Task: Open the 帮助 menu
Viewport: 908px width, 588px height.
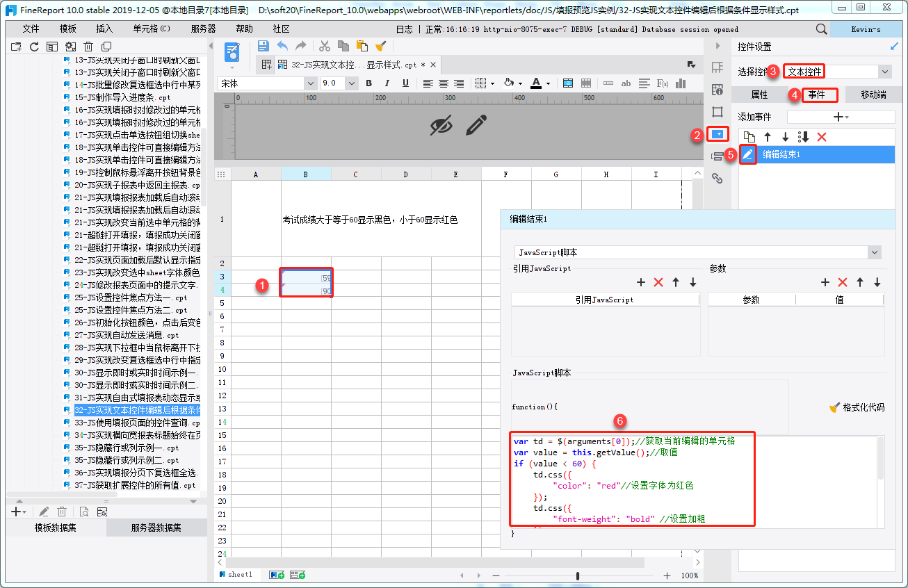Action: click(x=244, y=29)
